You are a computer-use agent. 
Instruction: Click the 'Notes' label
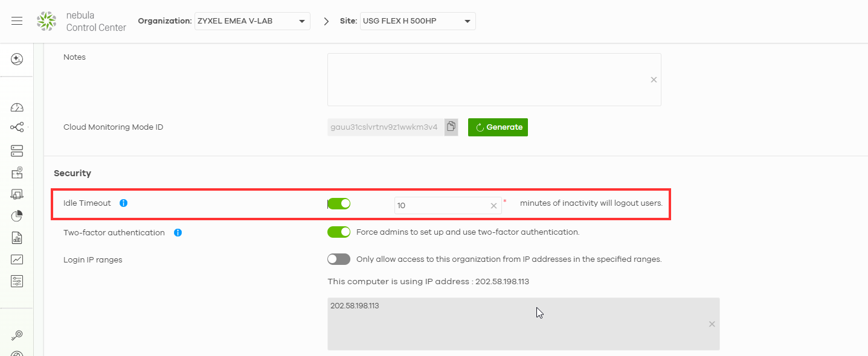pos(74,57)
